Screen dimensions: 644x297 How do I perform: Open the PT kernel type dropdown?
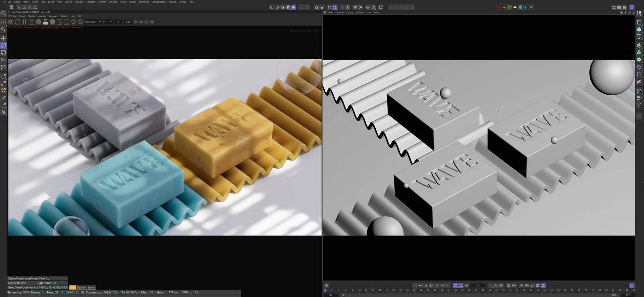click(x=108, y=22)
